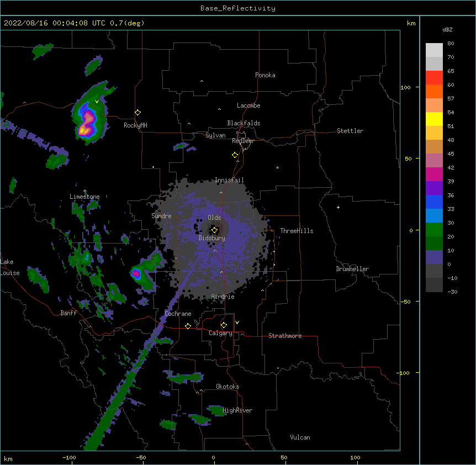Click the yellow v marker northeast of Calgary

(x=237, y=323)
